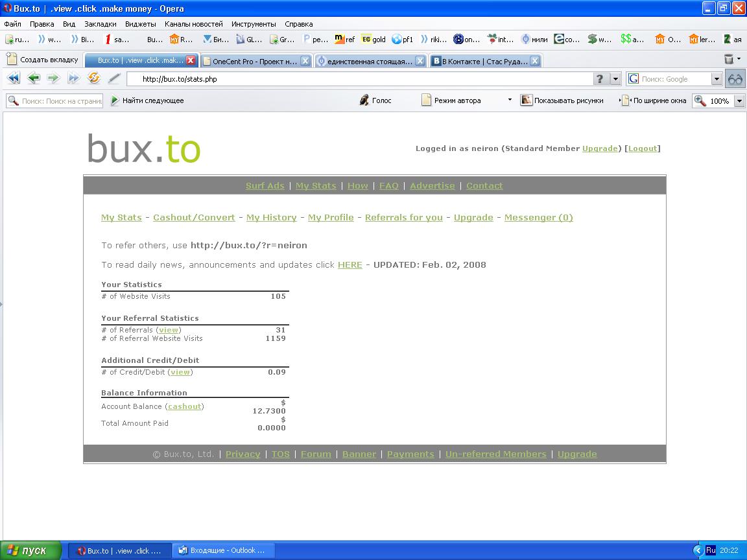Click the Ru language indicator in tray
The image size is (747, 560).
point(710,550)
